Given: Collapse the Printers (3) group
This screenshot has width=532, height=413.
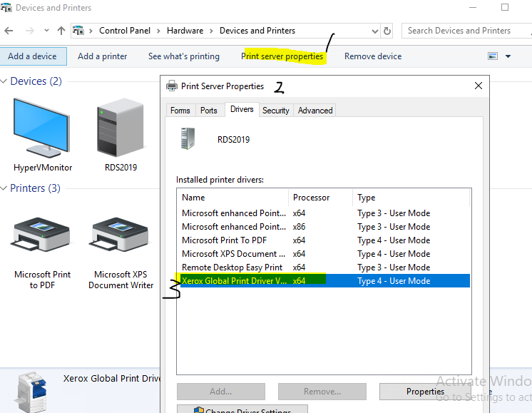Looking at the screenshot, I should pyautogui.click(x=4, y=188).
